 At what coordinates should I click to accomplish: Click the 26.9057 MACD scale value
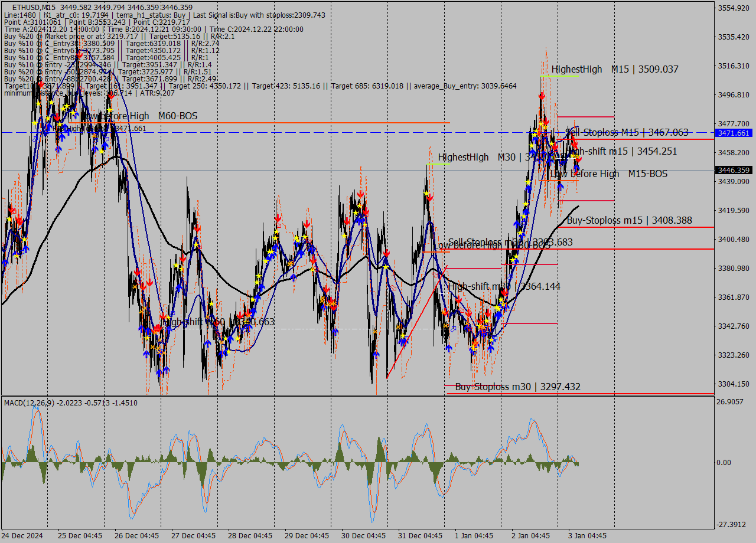[730, 401]
